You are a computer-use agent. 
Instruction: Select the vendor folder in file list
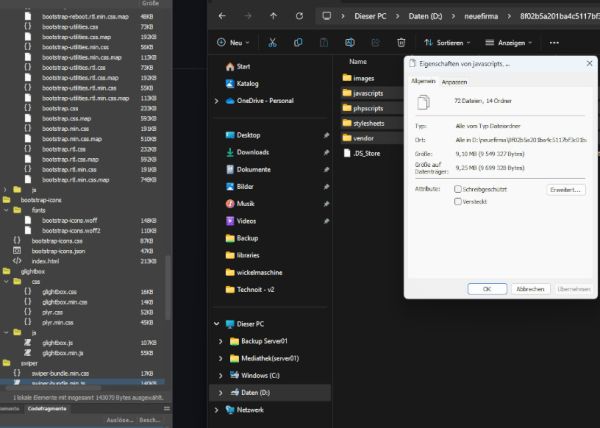(362, 138)
